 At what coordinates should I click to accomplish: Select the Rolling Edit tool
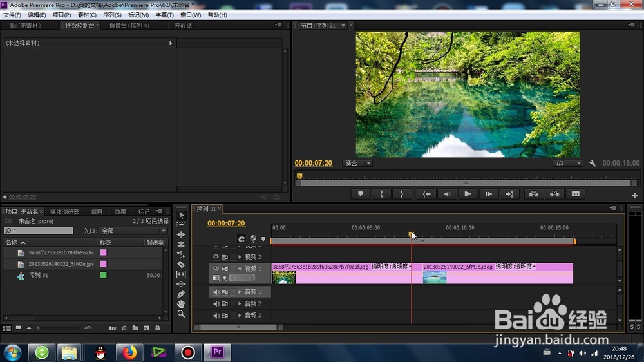pyautogui.click(x=181, y=245)
